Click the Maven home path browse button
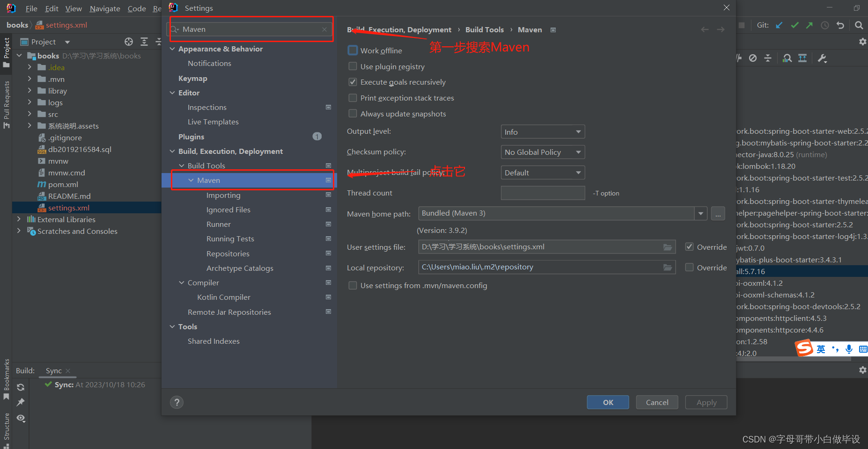This screenshot has height=449, width=868. pos(718,214)
